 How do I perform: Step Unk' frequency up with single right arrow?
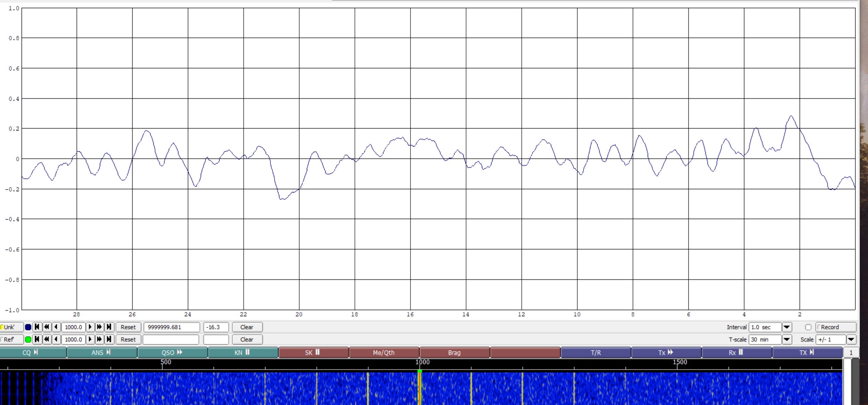coord(90,327)
